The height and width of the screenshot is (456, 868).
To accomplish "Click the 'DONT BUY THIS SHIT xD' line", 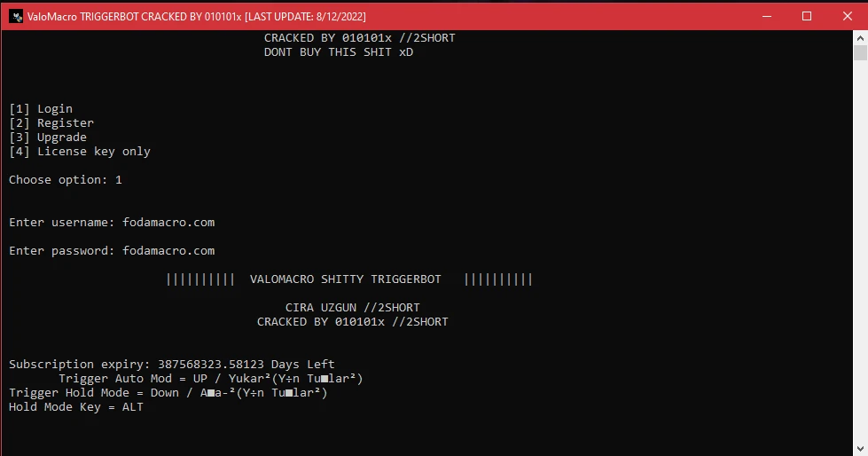I will [339, 52].
